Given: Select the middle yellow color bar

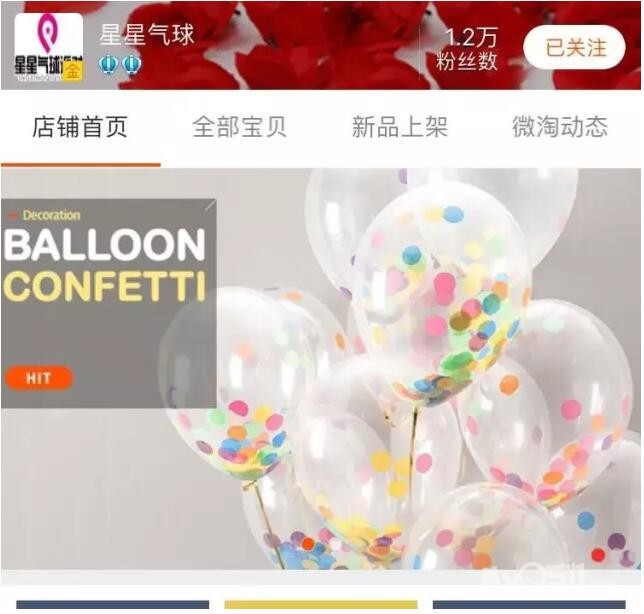Looking at the screenshot, I should point(321,605).
